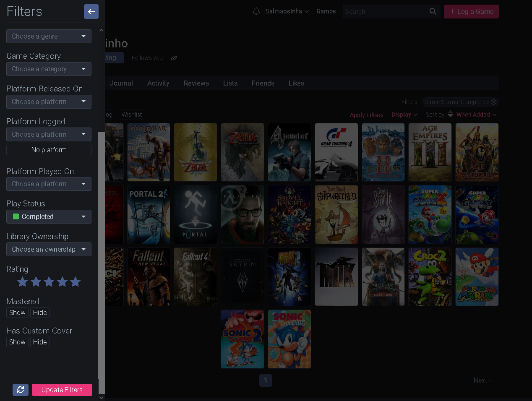Select the first rating star
The height and width of the screenshot is (401, 532).
point(23,282)
